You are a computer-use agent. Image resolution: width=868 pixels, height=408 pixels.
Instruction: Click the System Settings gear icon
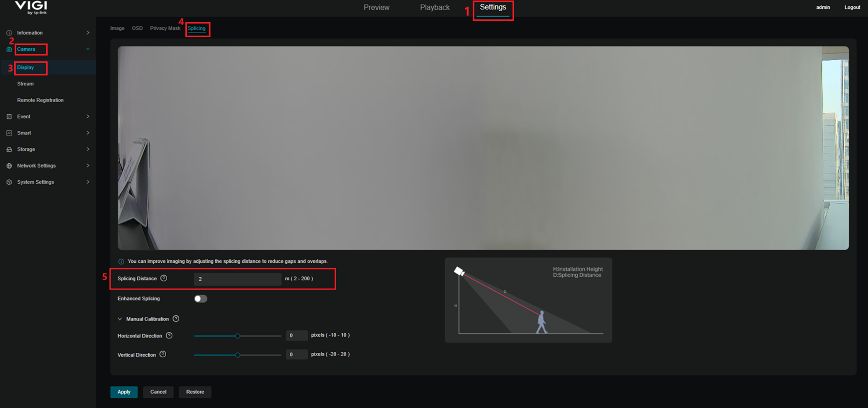point(9,182)
